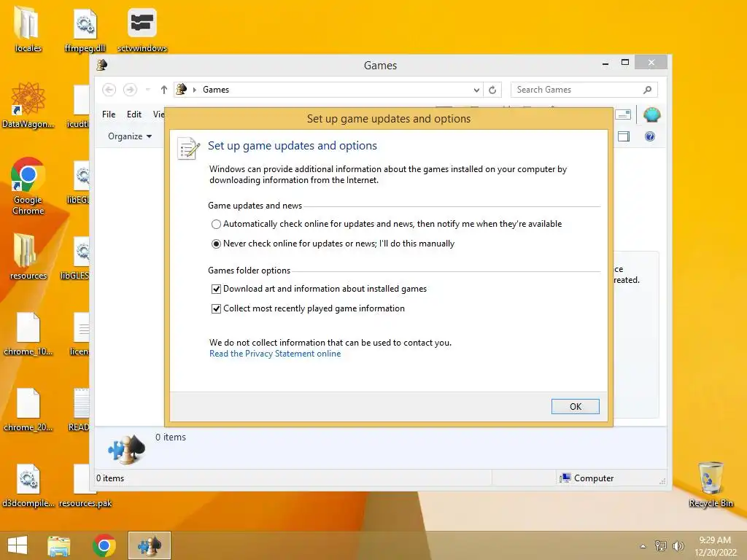Viewport: 747px width, 560px height.
Task: Select Google Chrome shortcut on desktop
Action: pyautogui.click(x=28, y=186)
